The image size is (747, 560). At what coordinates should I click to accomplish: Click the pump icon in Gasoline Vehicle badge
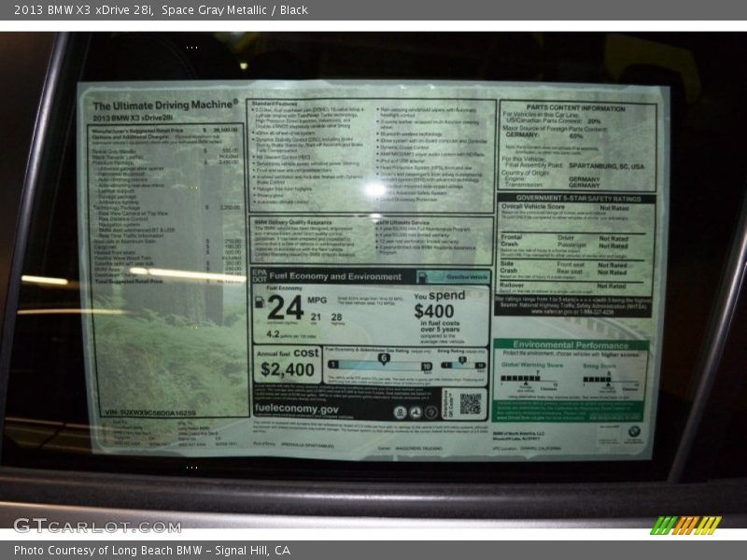coord(422,276)
